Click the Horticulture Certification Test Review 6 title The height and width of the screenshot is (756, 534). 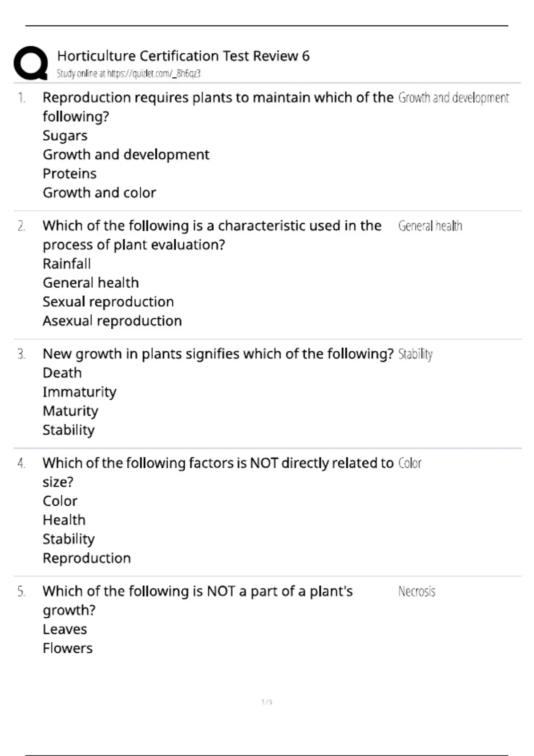coord(183,56)
